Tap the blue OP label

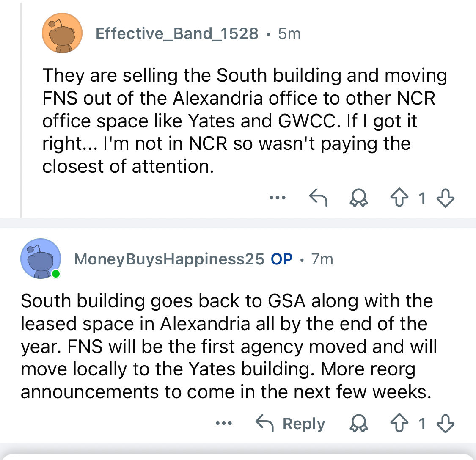[282, 259]
